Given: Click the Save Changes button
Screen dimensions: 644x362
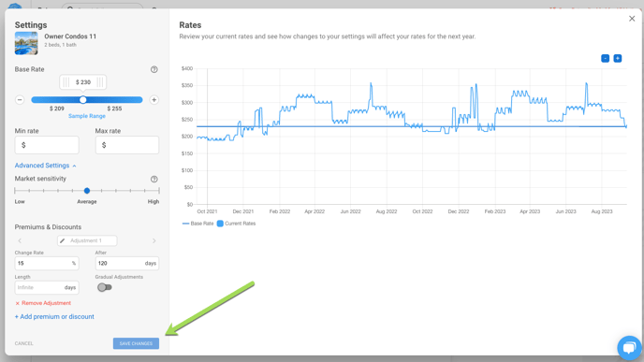Looking at the screenshot, I should click(136, 343).
